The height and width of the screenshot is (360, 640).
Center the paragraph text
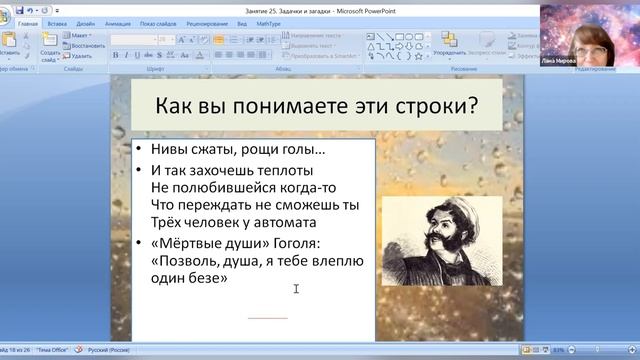[x=229, y=55]
